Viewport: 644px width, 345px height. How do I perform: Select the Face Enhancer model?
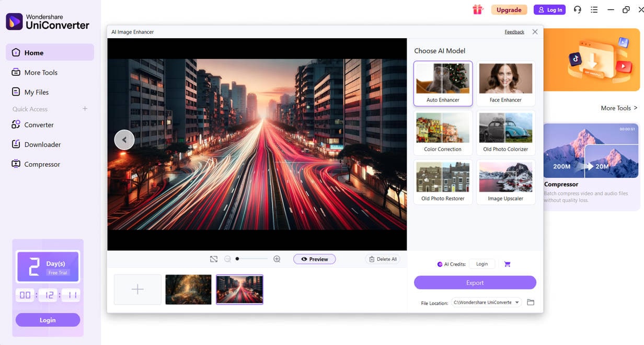(x=505, y=84)
